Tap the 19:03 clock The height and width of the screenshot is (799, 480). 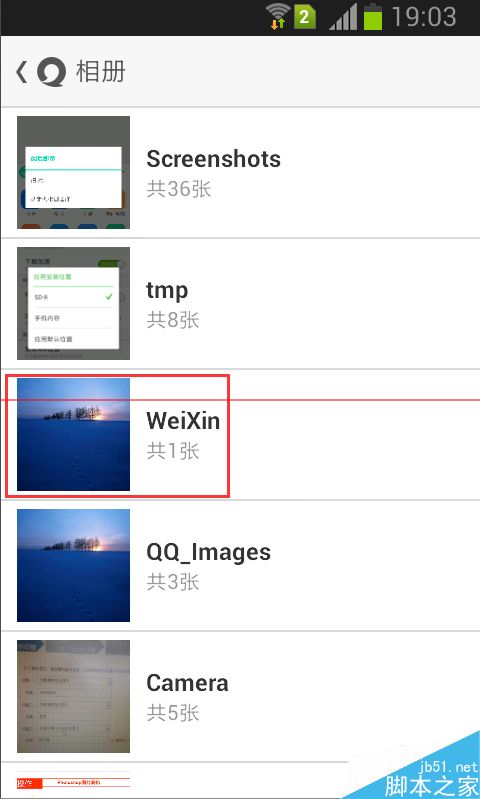[x=423, y=17]
